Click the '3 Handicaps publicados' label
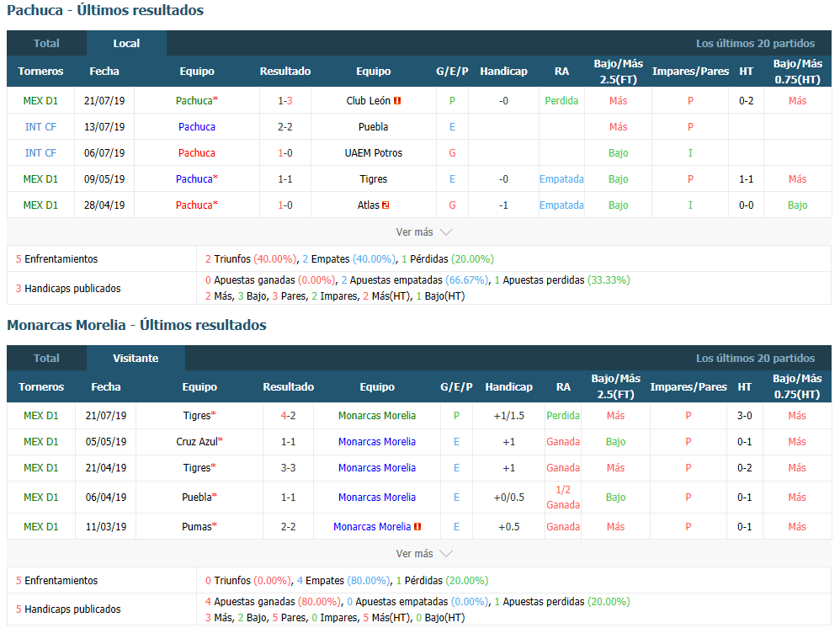 [68, 288]
